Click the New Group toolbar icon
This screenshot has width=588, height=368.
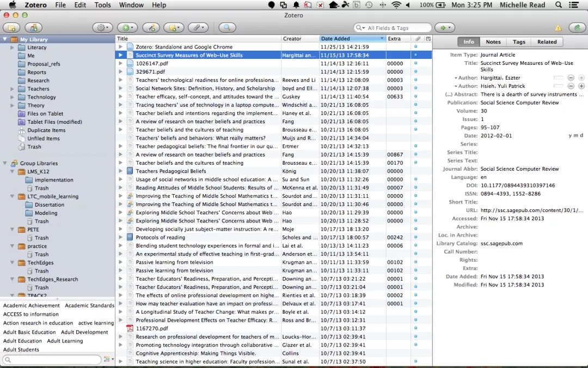point(33,28)
